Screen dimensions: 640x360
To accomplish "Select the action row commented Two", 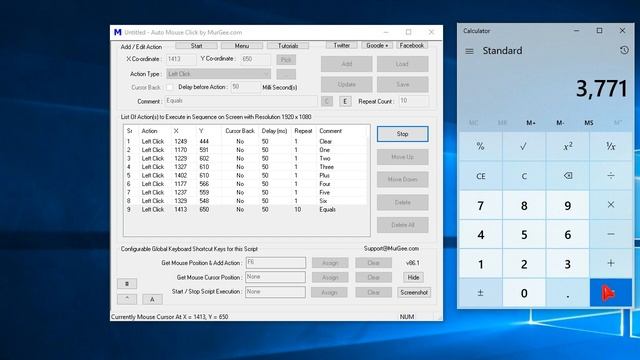I will (246, 158).
